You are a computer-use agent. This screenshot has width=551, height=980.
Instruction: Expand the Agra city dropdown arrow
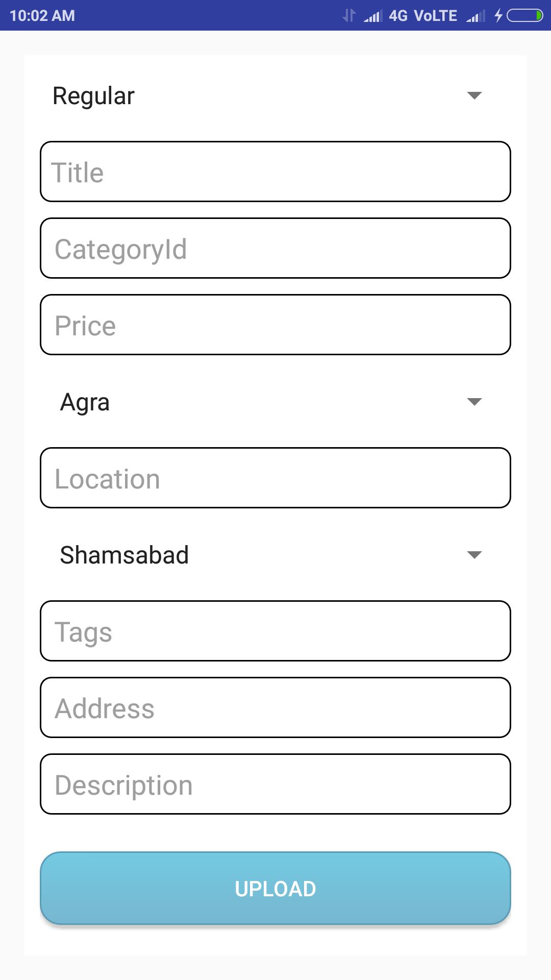(x=474, y=402)
